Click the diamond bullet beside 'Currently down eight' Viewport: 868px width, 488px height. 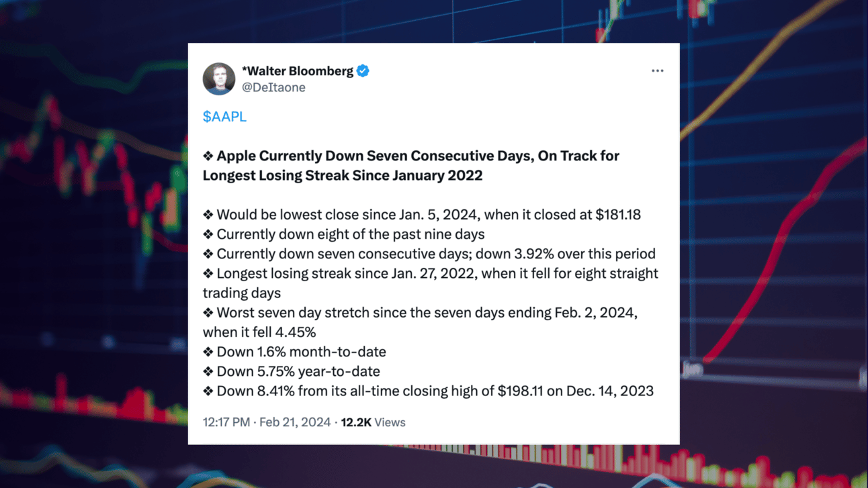208,234
